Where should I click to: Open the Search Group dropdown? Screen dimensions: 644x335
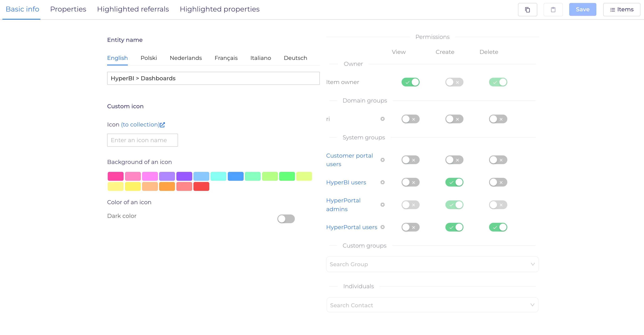(x=432, y=264)
